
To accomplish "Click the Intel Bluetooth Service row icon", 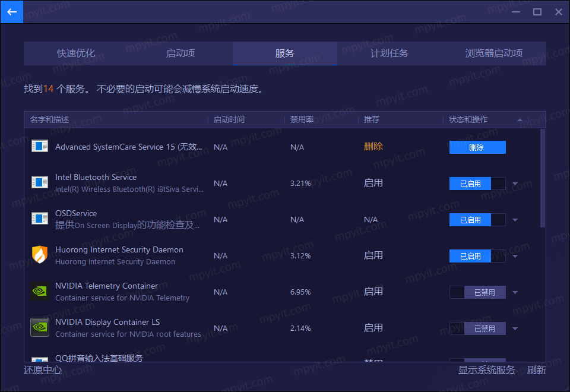I will coord(40,182).
